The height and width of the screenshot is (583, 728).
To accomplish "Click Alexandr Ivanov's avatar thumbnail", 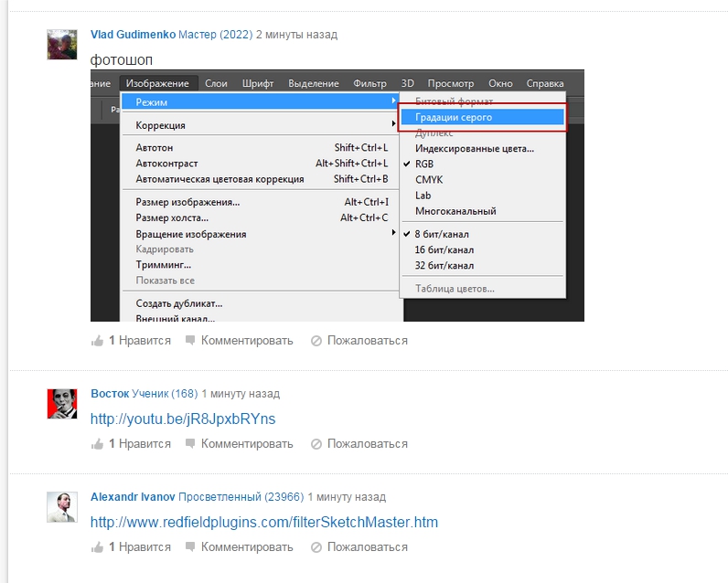I will pos(62,507).
